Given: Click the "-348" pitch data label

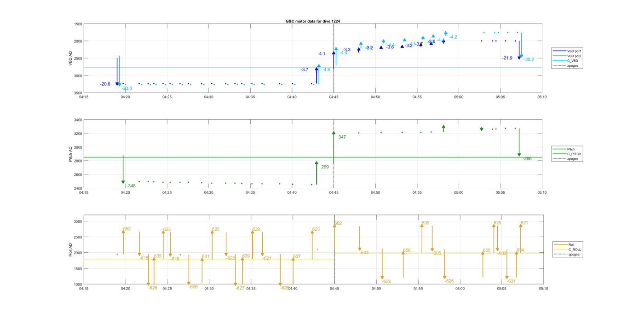Looking at the screenshot, I should tap(131, 186).
